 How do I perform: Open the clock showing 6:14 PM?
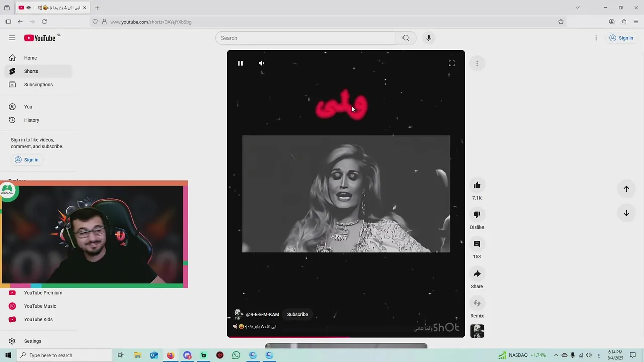click(615, 355)
